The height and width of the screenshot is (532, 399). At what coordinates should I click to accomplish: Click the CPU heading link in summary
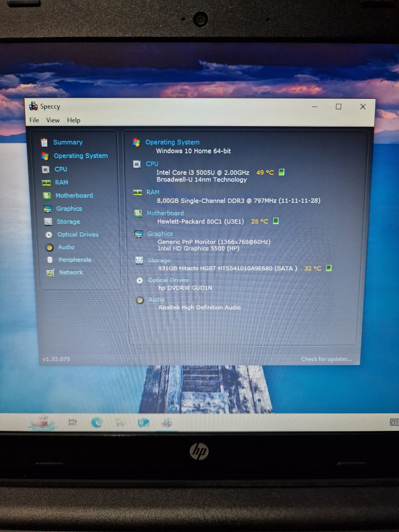tap(152, 164)
